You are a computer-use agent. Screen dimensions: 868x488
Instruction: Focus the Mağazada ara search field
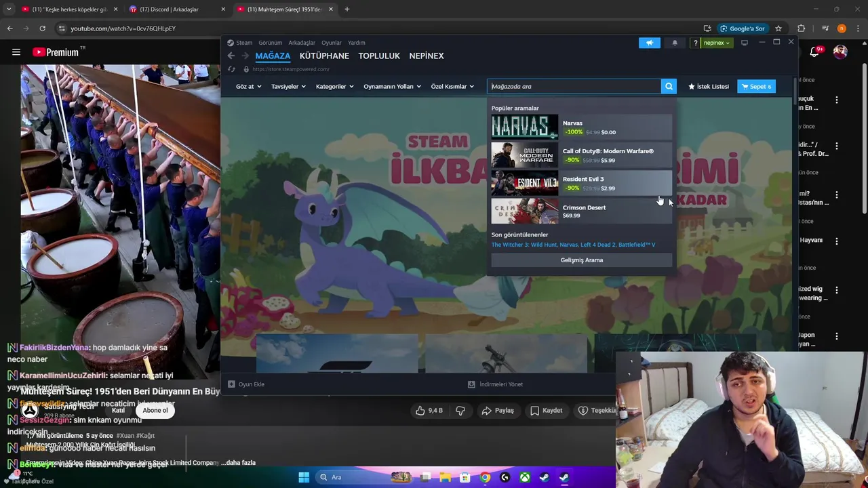click(x=574, y=86)
